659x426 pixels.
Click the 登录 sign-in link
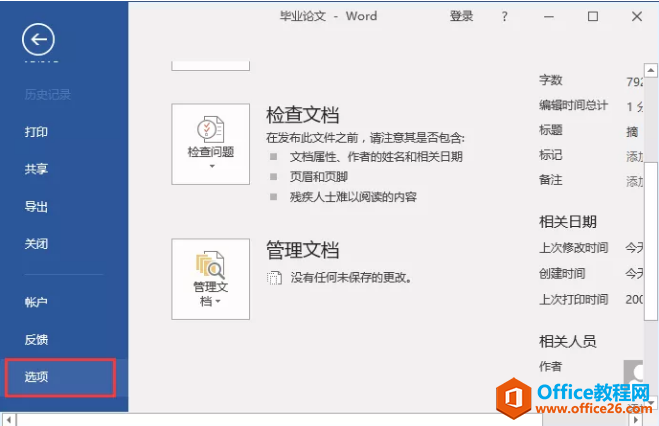click(461, 16)
